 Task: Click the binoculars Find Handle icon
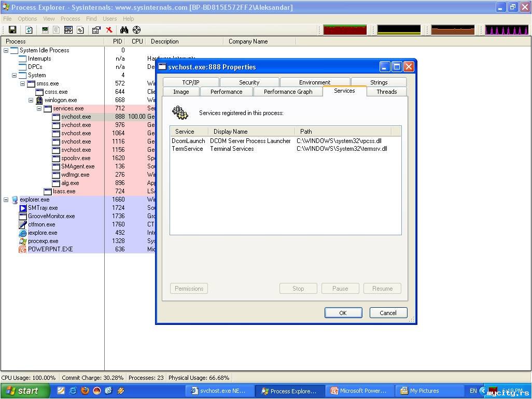(x=124, y=30)
